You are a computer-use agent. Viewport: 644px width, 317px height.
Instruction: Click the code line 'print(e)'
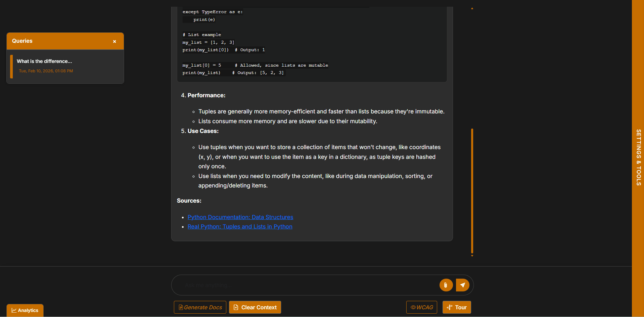pos(204,20)
